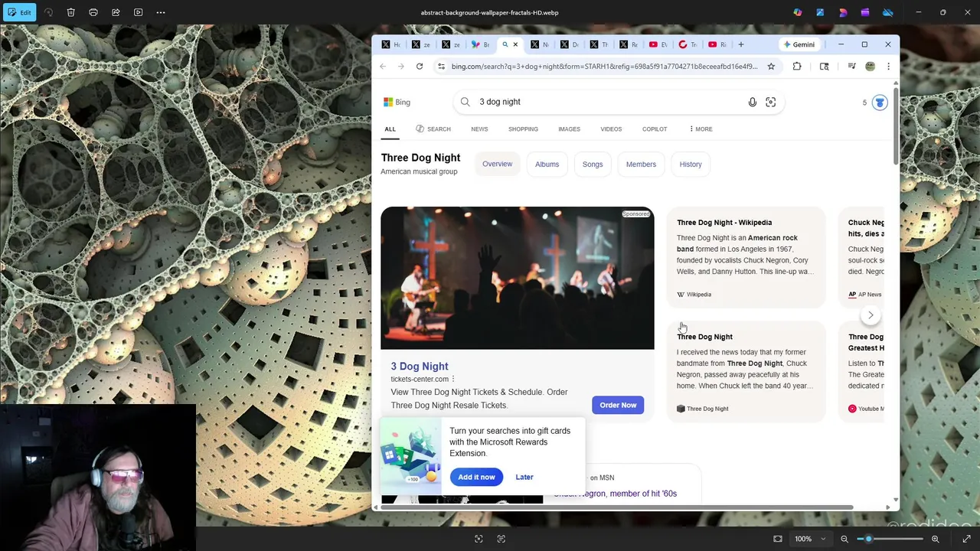Start slideshow icon in Photos toolbar

139,12
